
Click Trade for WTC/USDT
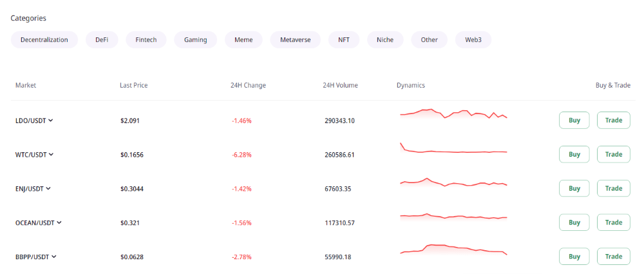(613, 155)
